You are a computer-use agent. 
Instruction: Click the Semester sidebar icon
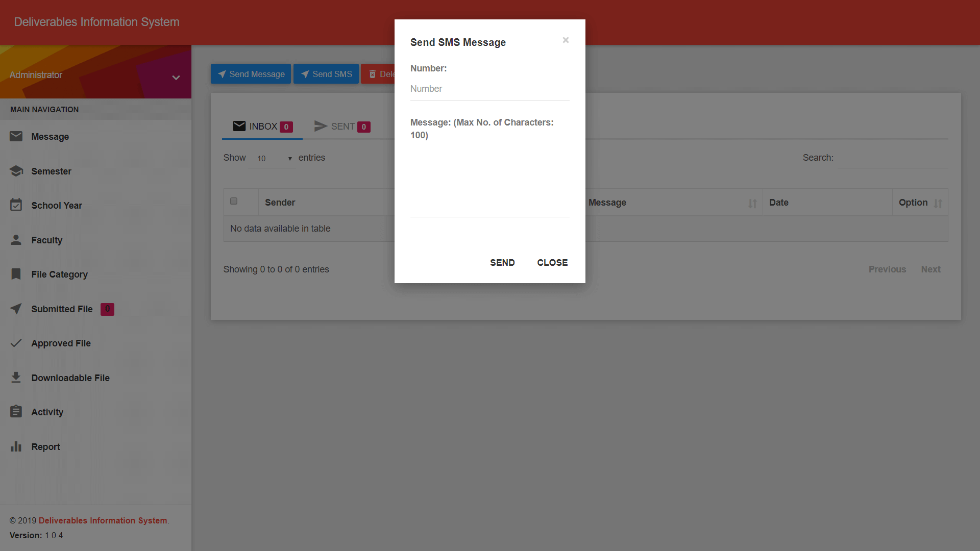16,171
